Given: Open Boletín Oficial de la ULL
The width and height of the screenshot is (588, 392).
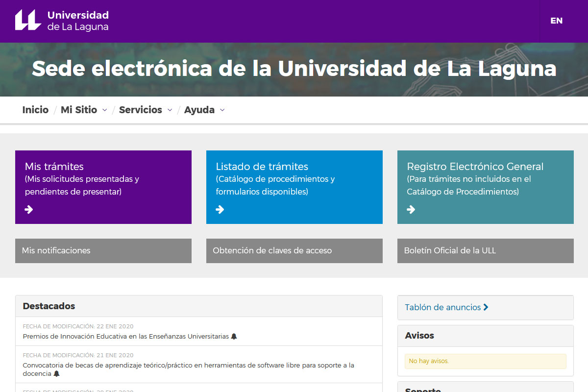Looking at the screenshot, I should [485, 250].
